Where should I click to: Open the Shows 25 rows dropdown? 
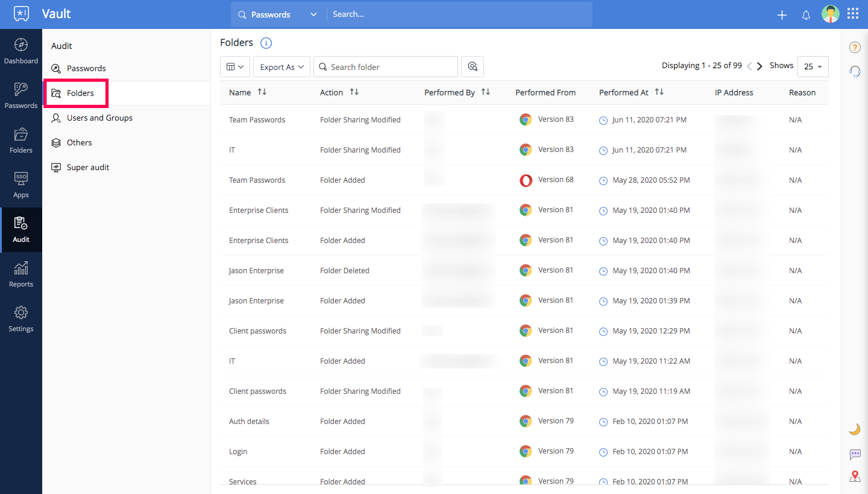pos(813,66)
